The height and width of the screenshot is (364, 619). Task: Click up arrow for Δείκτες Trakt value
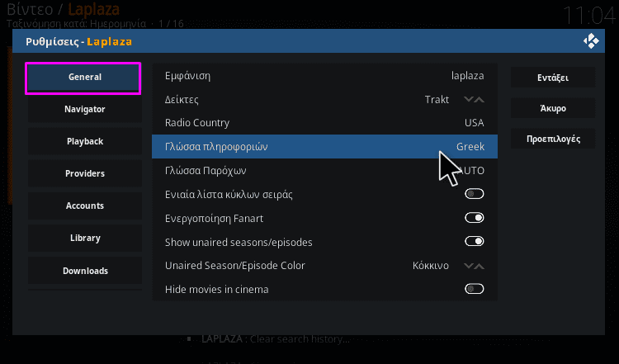coord(480,99)
